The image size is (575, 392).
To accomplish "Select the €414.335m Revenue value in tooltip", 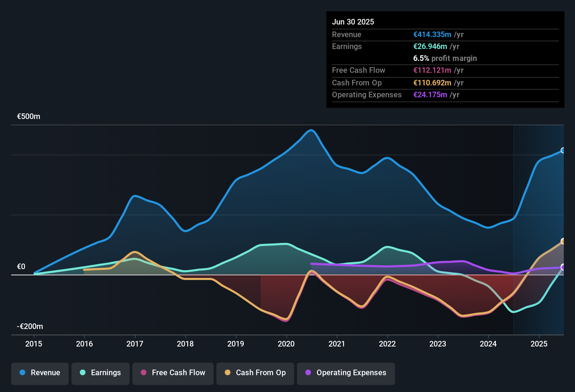I will (431, 34).
